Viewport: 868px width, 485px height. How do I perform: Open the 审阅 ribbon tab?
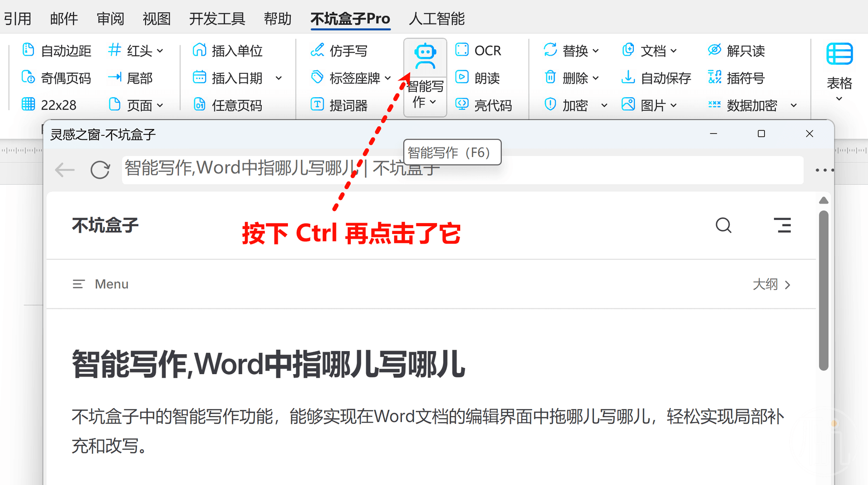[110, 19]
